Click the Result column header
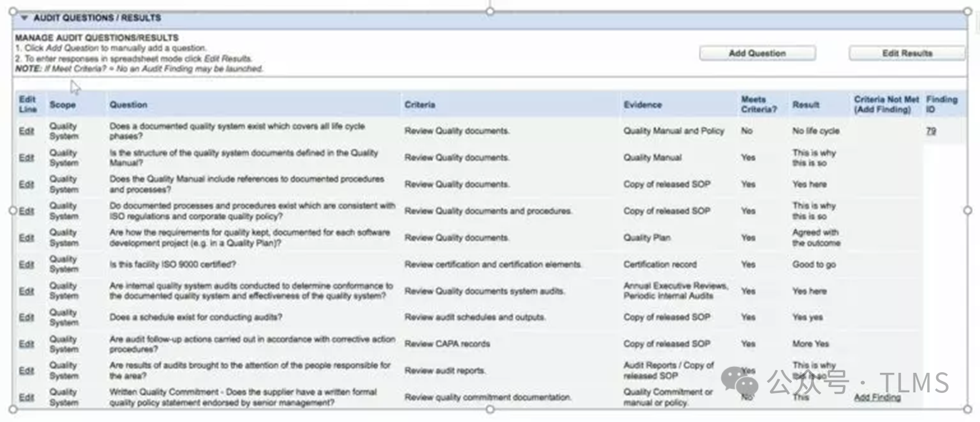Image resolution: width=980 pixels, height=422 pixels. point(806,105)
